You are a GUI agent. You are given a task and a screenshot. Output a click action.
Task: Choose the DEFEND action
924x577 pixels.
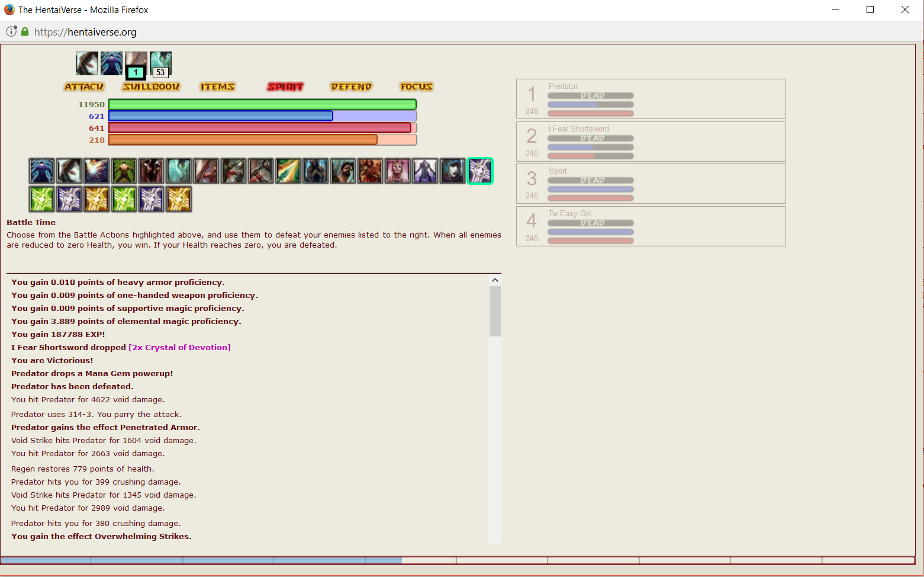pos(351,87)
